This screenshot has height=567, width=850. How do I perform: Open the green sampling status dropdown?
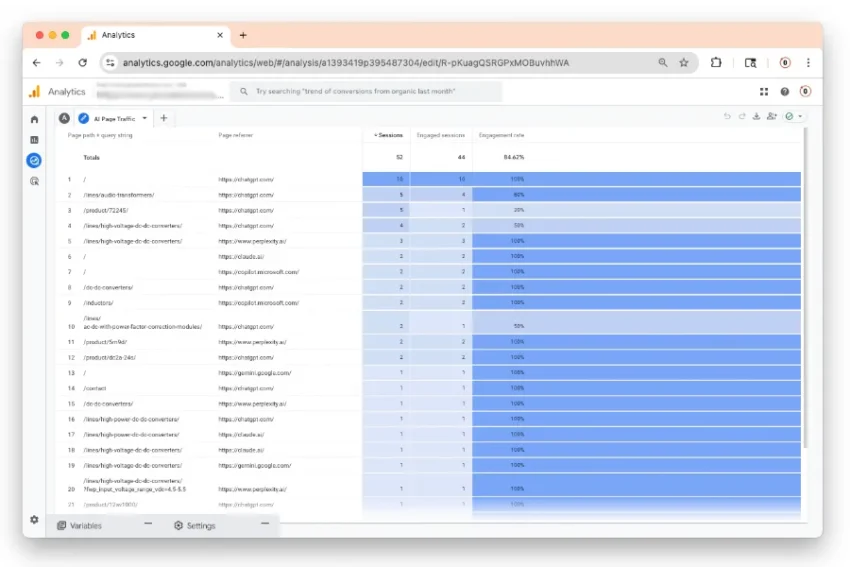pyautogui.click(x=794, y=117)
